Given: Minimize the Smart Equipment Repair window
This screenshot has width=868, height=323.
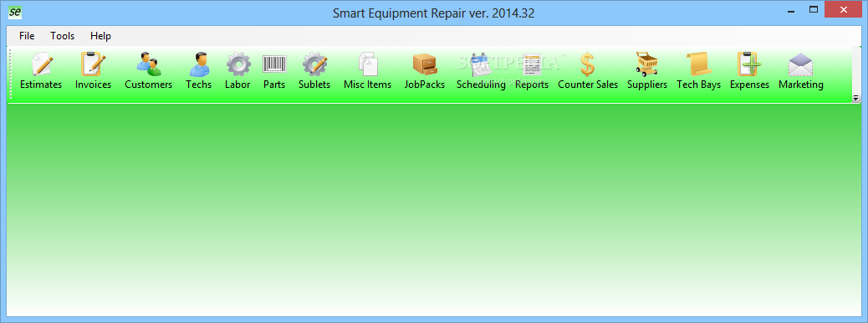Looking at the screenshot, I should tap(790, 10).
